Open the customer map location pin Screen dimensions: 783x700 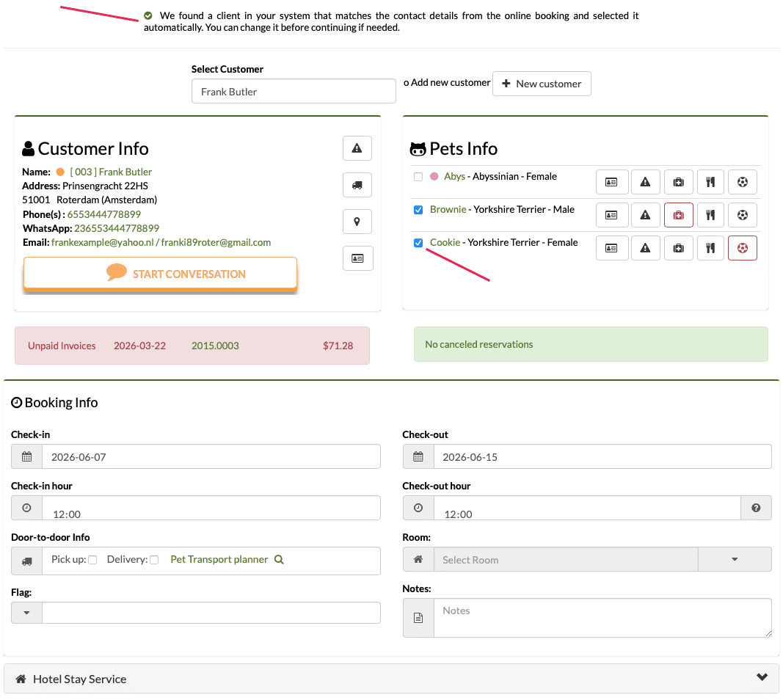pos(357,222)
